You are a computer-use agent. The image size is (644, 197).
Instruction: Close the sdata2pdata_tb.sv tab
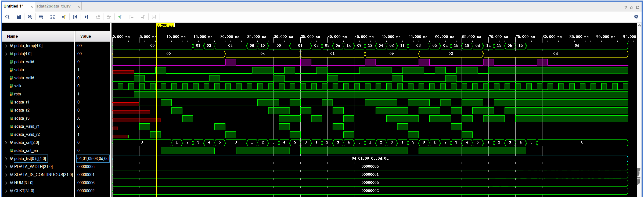pyautogui.click(x=79, y=7)
